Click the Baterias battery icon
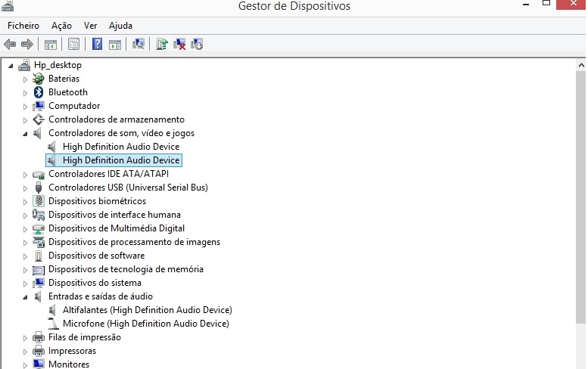Image resolution: width=588 pixels, height=369 pixels. [x=39, y=79]
